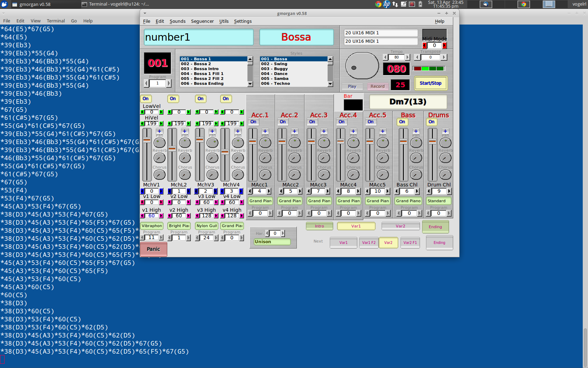Click the large tempo dial knob

(362, 66)
